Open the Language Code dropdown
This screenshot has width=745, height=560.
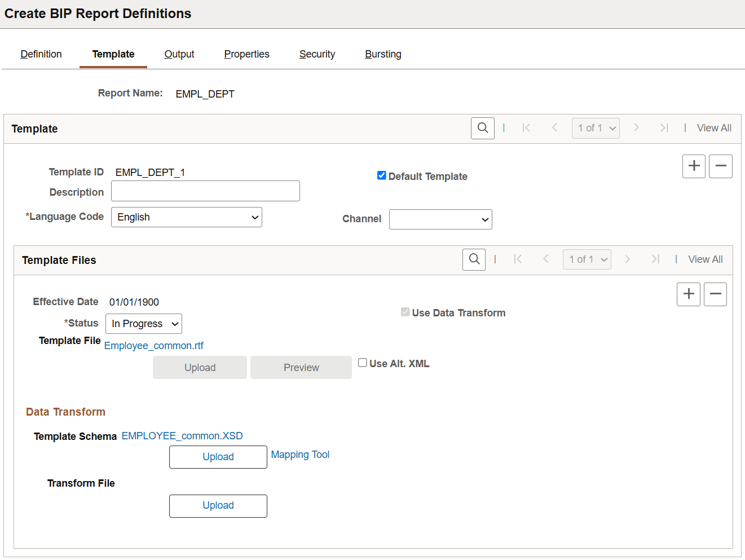click(186, 217)
